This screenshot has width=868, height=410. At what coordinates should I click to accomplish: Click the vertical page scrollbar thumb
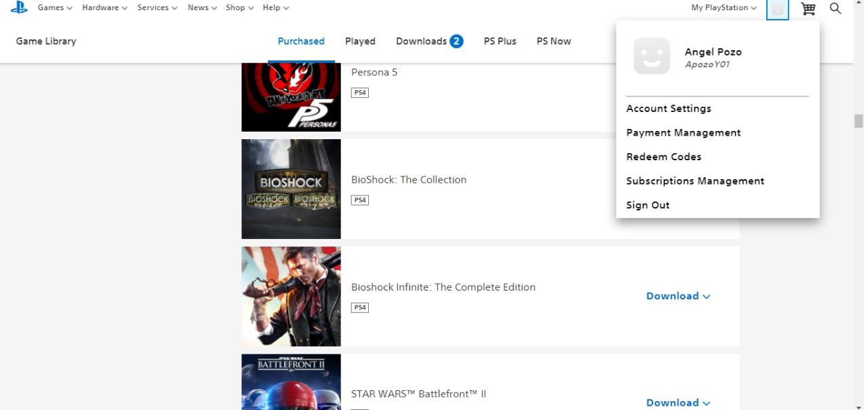point(859,121)
